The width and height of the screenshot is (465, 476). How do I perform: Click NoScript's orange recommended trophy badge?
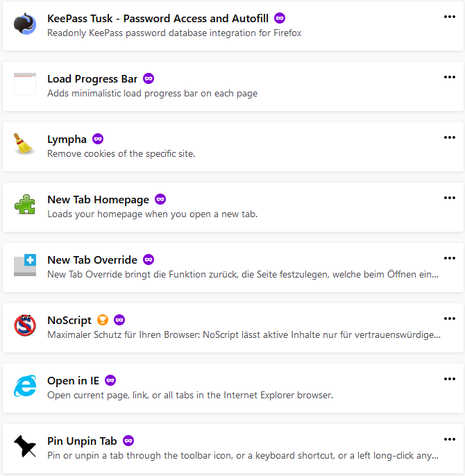click(103, 320)
